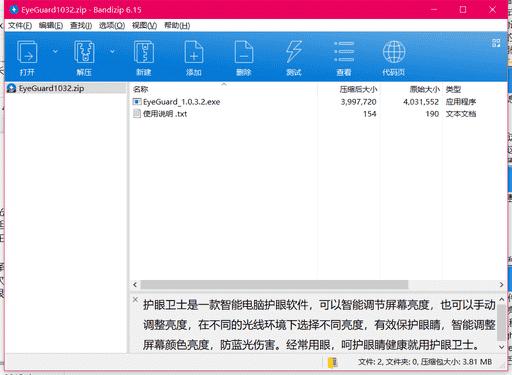Close the archive comment pane
Image resolution: width=512 pixels, height=375 pixels.
[x=135, y=299]
